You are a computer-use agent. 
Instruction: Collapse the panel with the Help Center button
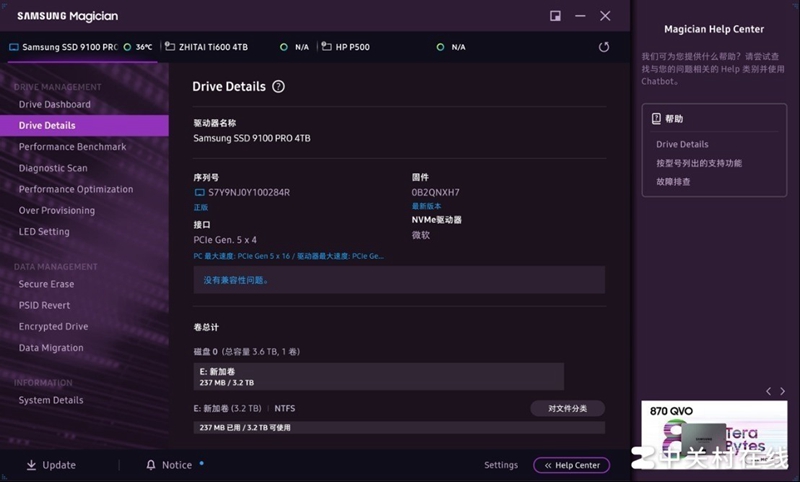click(x=571, y=465)
